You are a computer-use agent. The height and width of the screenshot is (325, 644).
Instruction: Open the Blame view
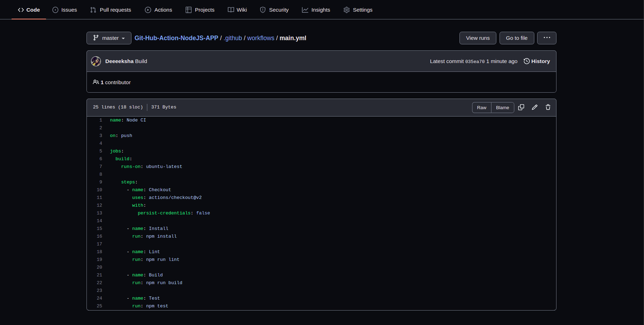tap(503, 107)
